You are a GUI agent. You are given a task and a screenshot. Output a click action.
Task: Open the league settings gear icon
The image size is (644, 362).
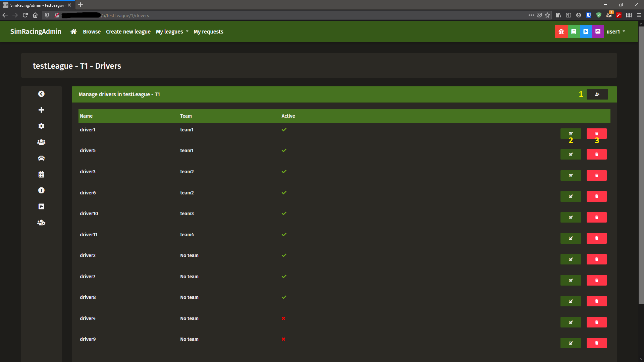41,126
